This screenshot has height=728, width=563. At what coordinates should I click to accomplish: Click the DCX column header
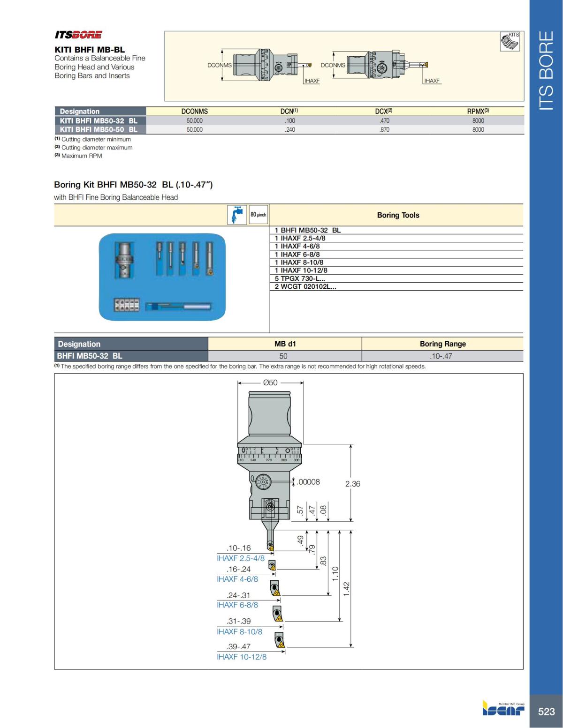point(384,112)
